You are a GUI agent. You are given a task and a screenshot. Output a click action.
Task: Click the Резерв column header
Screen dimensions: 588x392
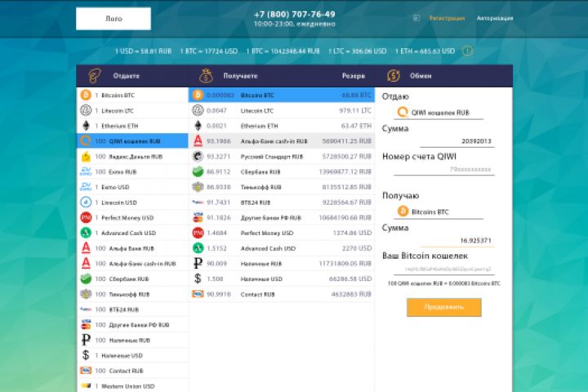[x=354, y=76]
